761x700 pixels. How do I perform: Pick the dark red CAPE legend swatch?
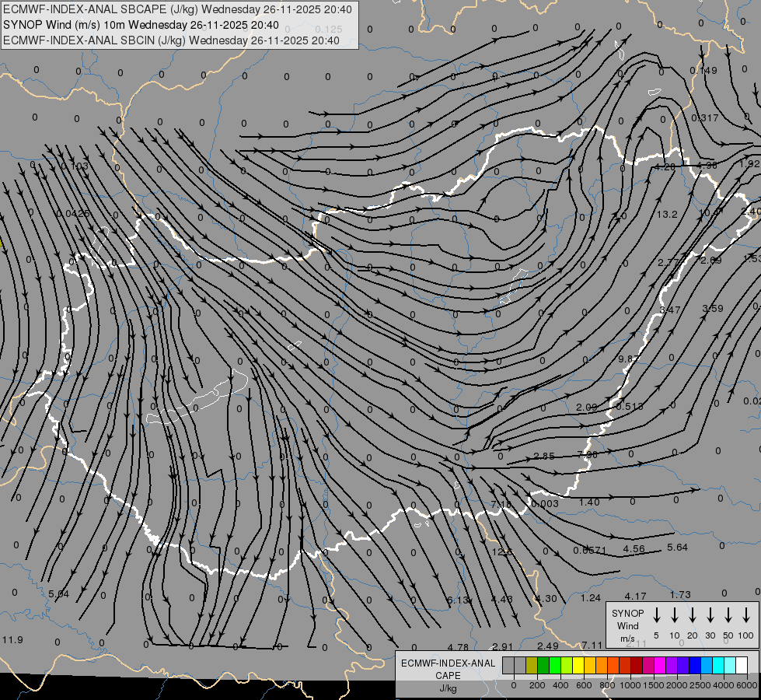click(x=637, y=666)
